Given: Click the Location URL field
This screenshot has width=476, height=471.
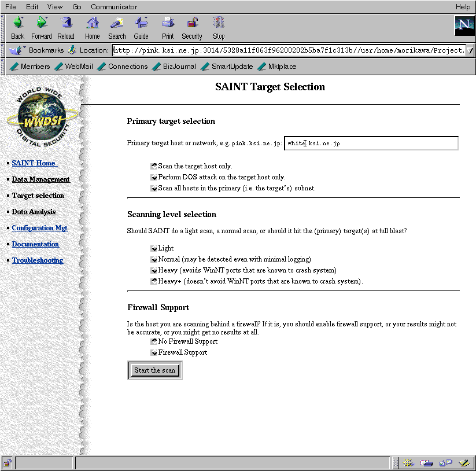Looking at the screenshot, I should [289, 50].
